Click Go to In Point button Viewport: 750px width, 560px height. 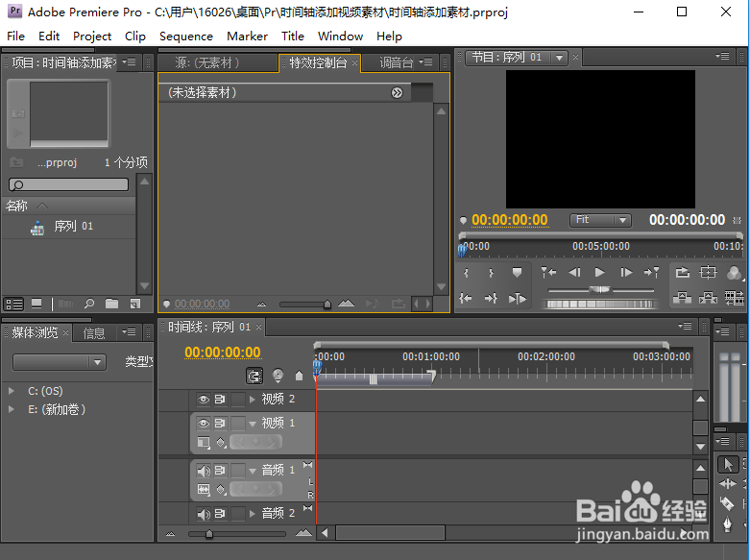[466, 298]
